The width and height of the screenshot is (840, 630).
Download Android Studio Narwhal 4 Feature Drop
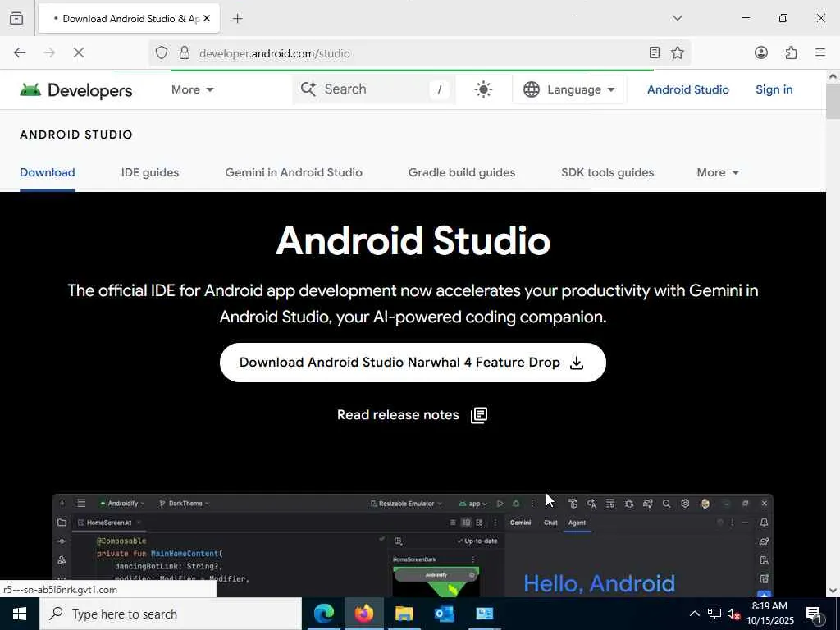(x=413, y=363)
